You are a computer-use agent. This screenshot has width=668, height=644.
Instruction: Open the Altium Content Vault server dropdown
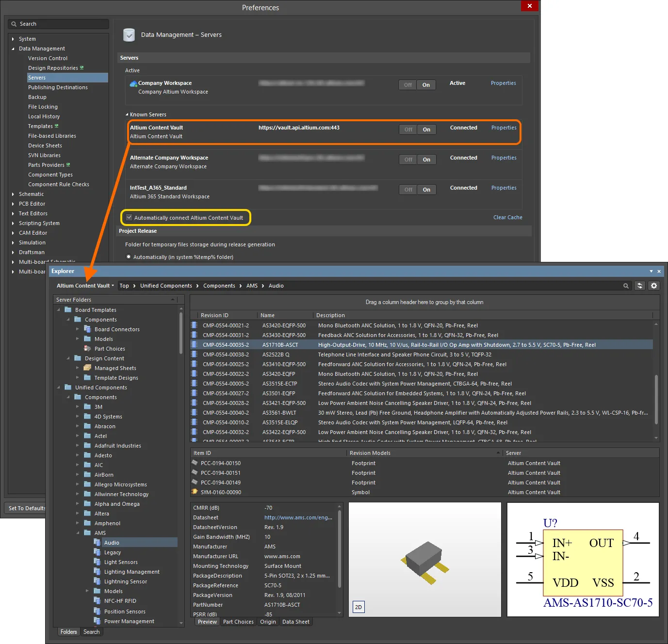(x=85, y=286)
